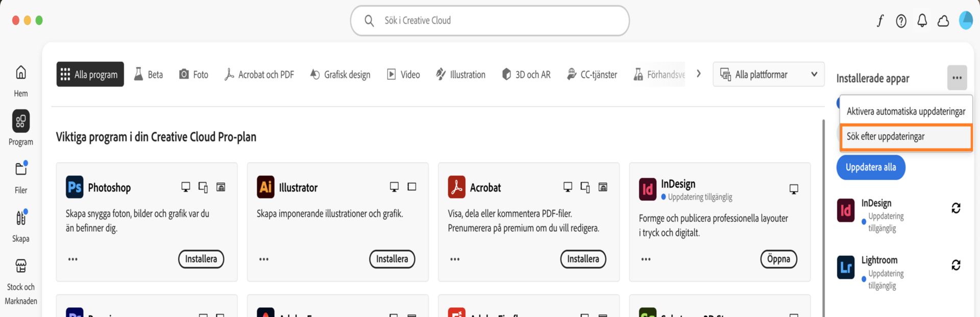The width and height of the screenshot is (980, 317).
Task: Open InDesign with the Öppna button
Action: (778, 259)
